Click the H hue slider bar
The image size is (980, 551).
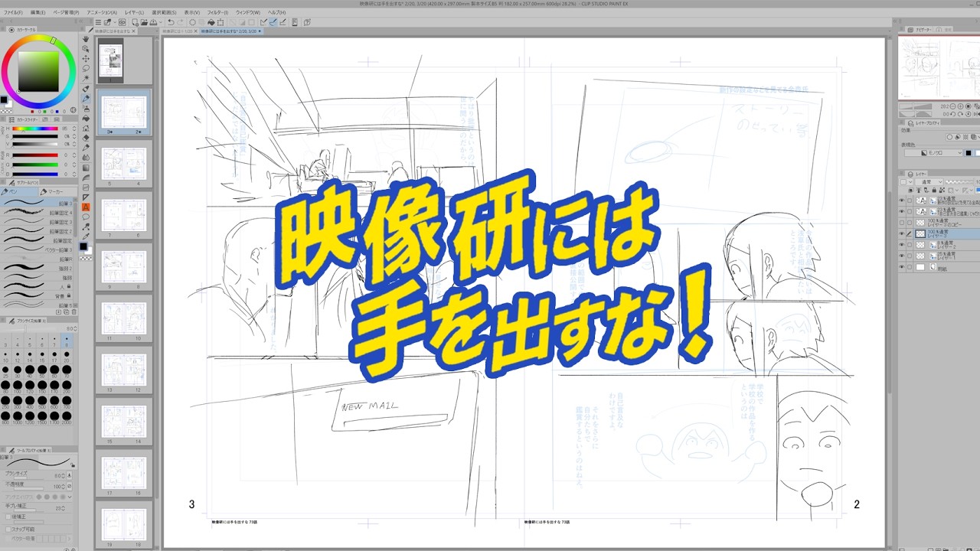click(35, 129)
